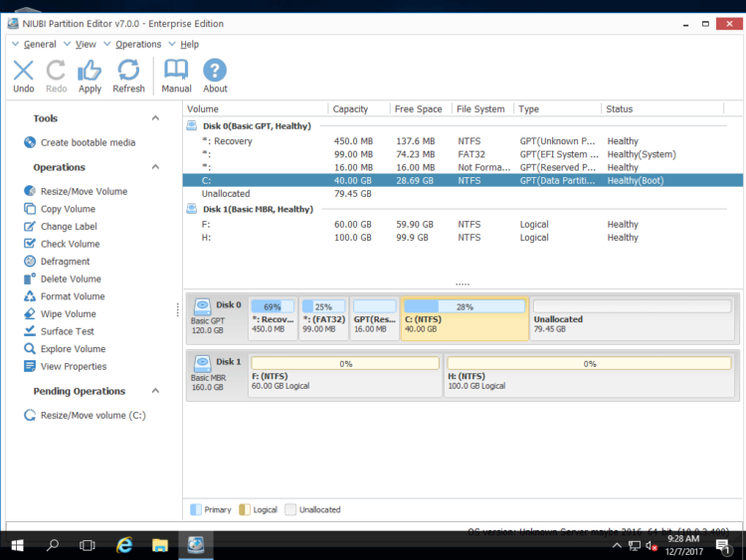Open taskbar Search magnifier
The image size is (746, 560).
click(53, 545)
